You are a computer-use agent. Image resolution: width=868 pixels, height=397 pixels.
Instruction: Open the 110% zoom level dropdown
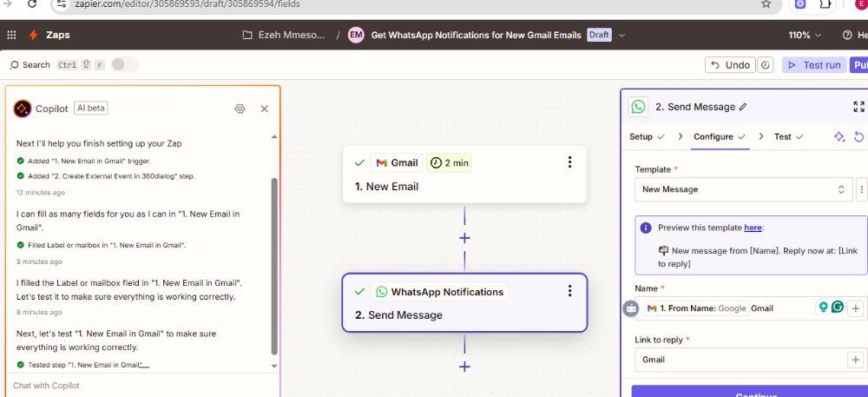(x=805, y=36)
